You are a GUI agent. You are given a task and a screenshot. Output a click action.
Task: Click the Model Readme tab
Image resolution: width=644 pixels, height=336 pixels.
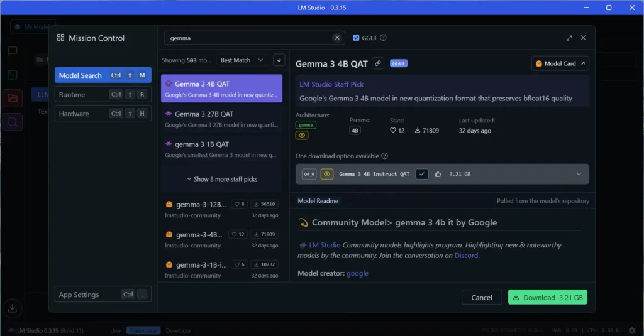click(x=318, y=201)
